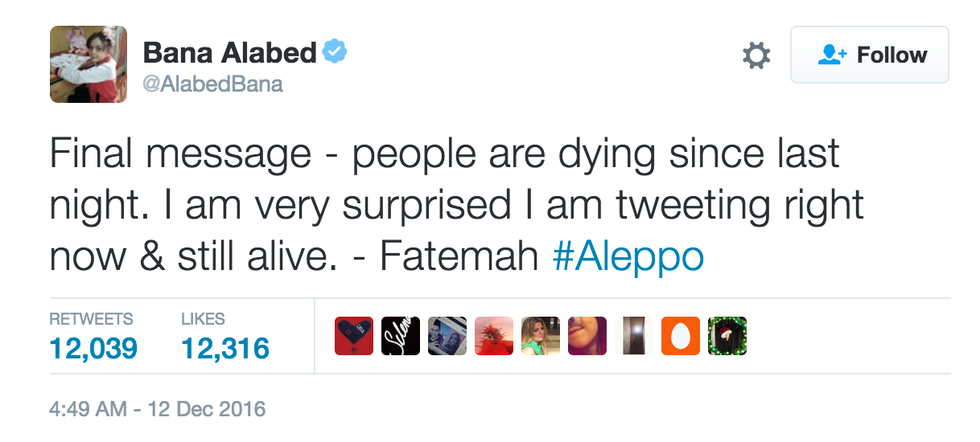980x442 pixels.
Task: Open Bana Alabed's profile picture
Action: coord(89,64)
